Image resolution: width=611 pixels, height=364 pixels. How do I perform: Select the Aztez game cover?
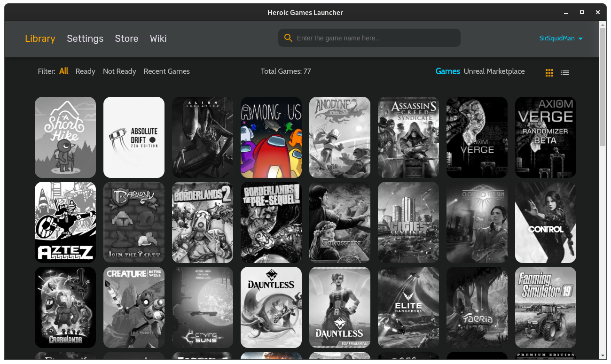point(65,222)
